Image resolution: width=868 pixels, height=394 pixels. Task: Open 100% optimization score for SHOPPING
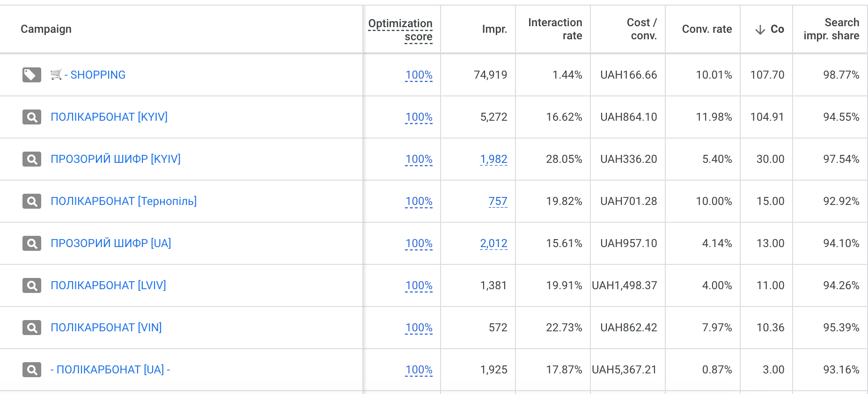pyautogui.click(x=419, y=75)
